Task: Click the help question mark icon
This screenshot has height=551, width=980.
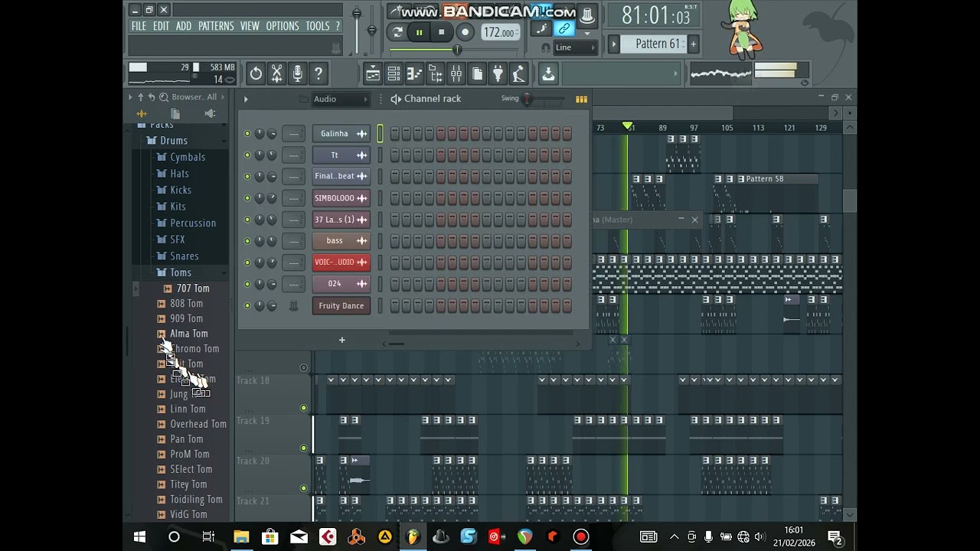Action: coord(318,74)
